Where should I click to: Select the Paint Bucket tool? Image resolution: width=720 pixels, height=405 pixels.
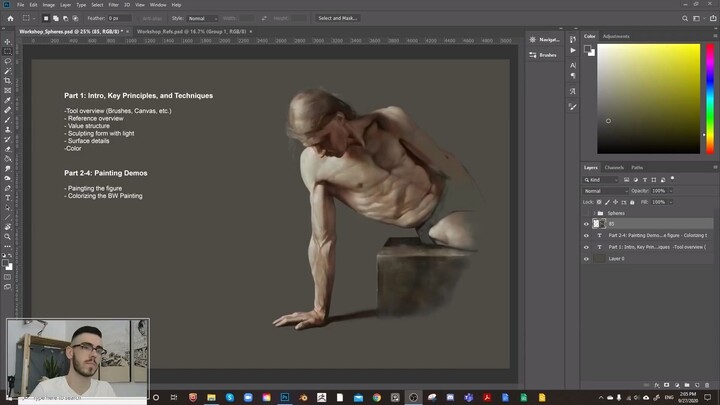7,159
